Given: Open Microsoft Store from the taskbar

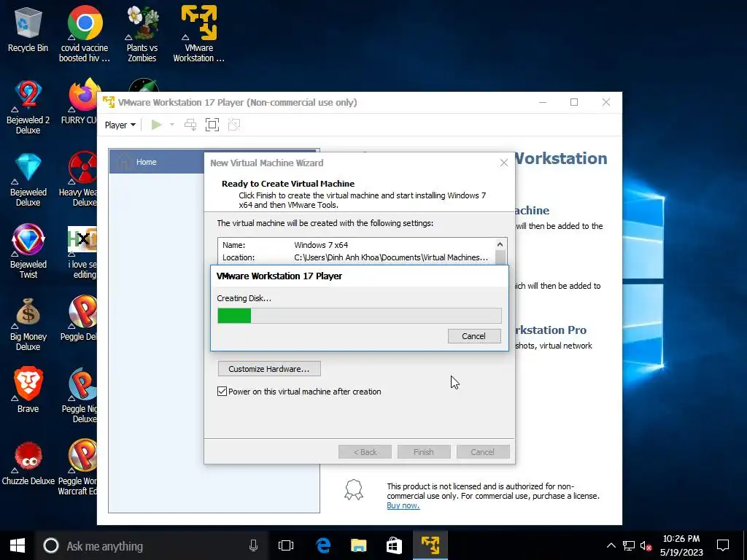Looking at the screenshot, I should (x=394, y=545).
